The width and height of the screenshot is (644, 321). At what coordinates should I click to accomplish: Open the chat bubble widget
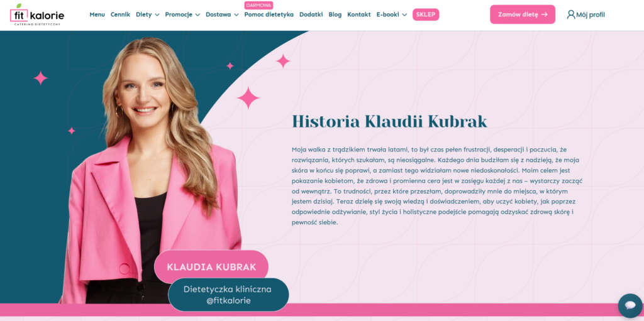tap(630, 305)
